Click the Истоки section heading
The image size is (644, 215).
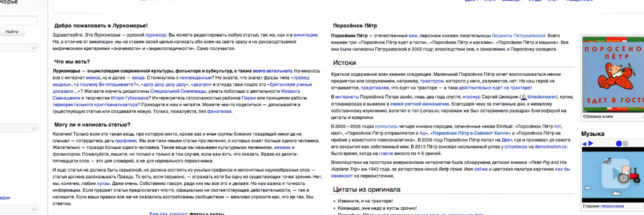(344, 62)
